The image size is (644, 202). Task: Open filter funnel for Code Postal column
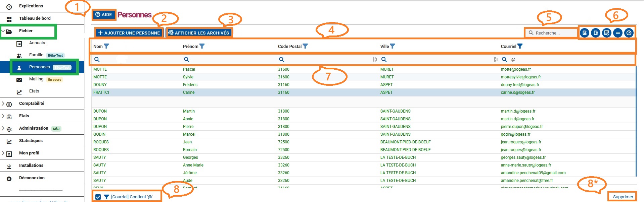pos(305,46)
